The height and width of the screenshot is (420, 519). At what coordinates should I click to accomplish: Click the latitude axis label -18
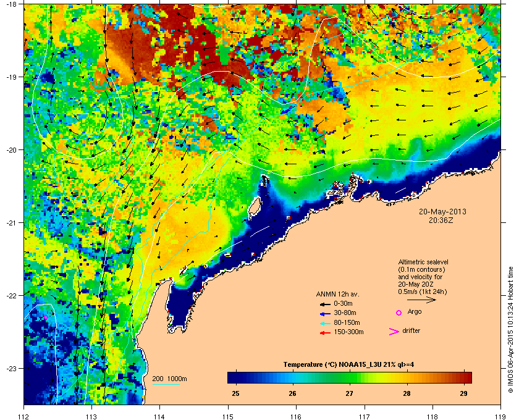coord(11,4)
